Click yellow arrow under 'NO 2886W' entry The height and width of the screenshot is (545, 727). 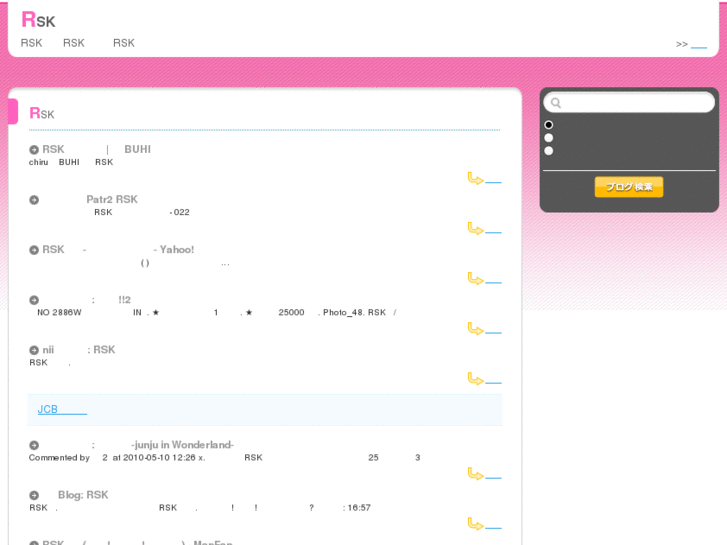tap(476, 328)
